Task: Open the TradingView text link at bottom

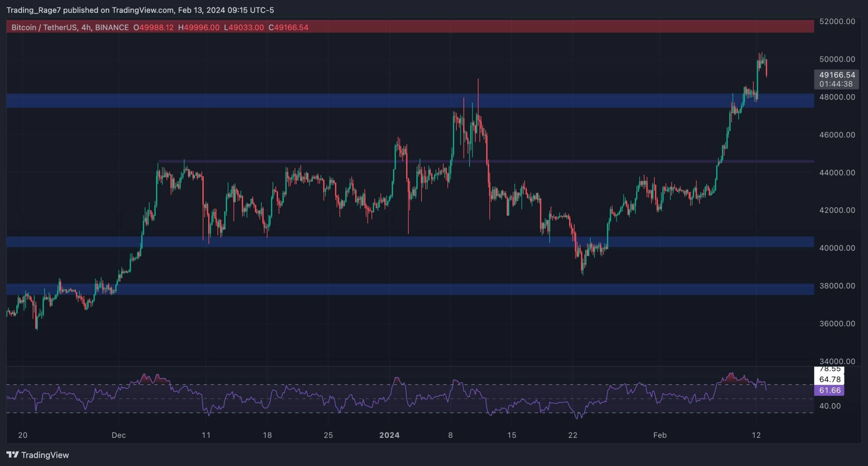Action: pyautogui.click(x=45, y=455)
